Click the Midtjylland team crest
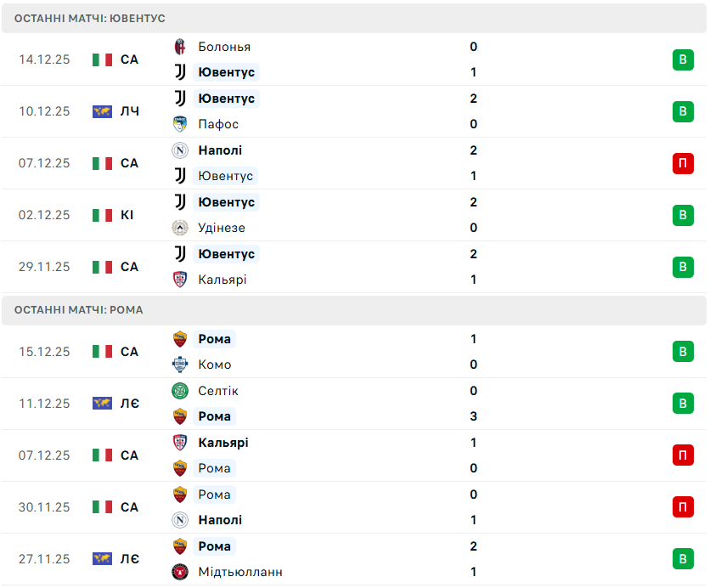Image resolution: width=710 pixels, height=588 pixels. [180, 572]
